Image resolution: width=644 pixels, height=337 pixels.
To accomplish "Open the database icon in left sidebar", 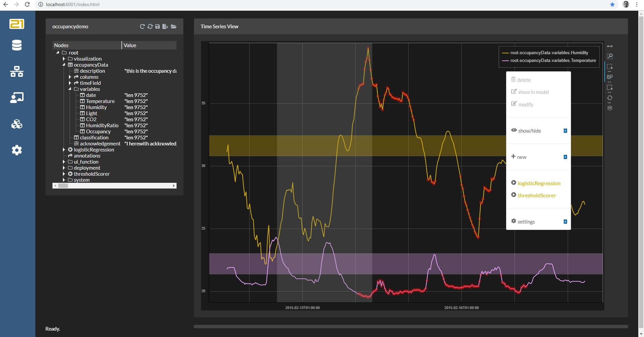I will click(x=17, y=45).
